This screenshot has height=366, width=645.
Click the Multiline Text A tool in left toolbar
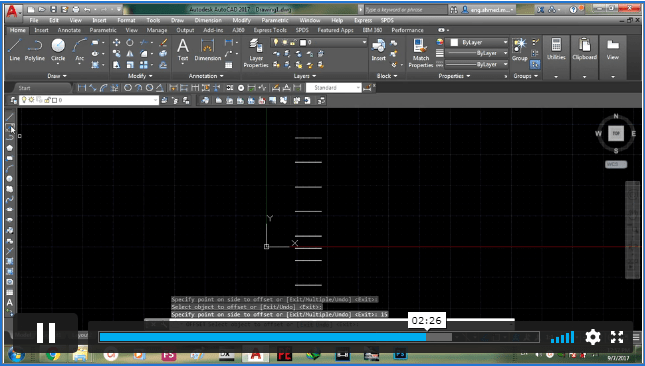tap(9, 303)
